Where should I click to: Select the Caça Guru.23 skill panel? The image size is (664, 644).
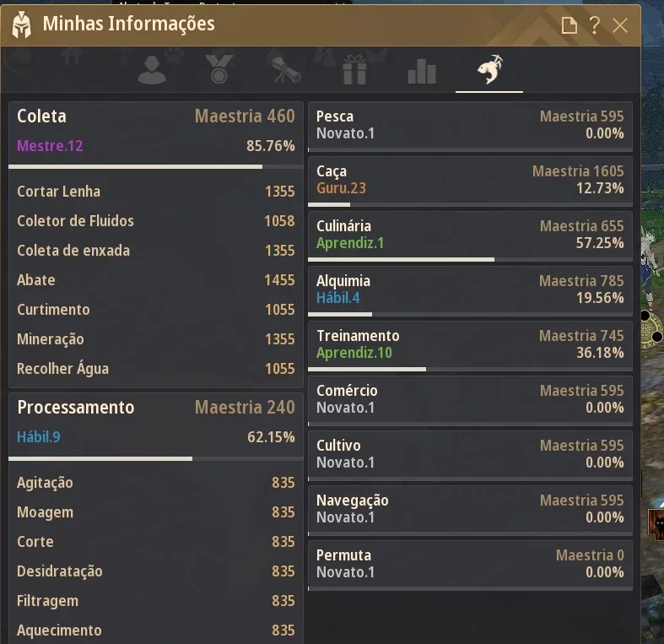click(x=470, y=181)
